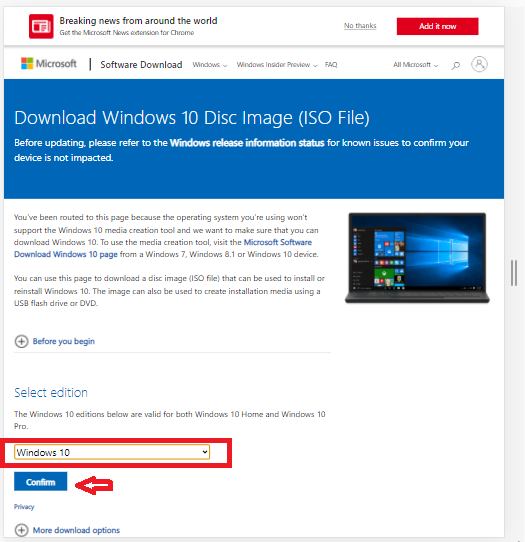The image size is (525, 542).
Task: Open the Windows 10 edition dropdown
Action: tap(112, 452)
